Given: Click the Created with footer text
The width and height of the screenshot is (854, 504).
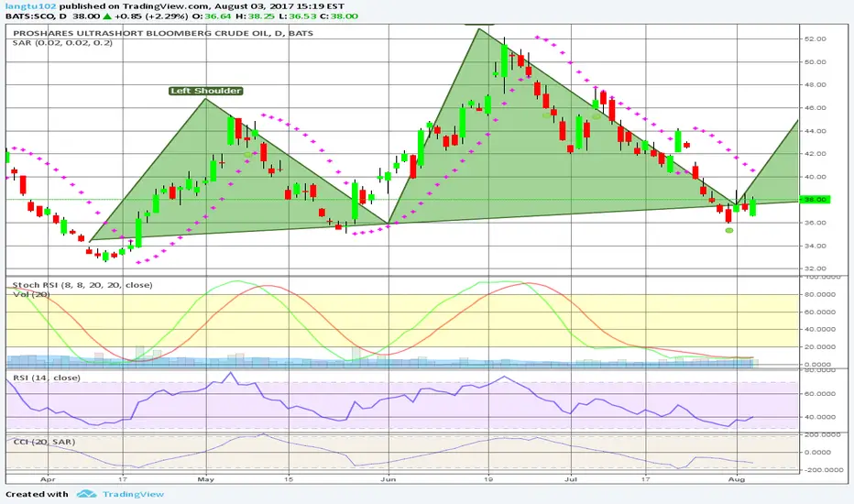Looking at the screenshot, I should 37,494.
